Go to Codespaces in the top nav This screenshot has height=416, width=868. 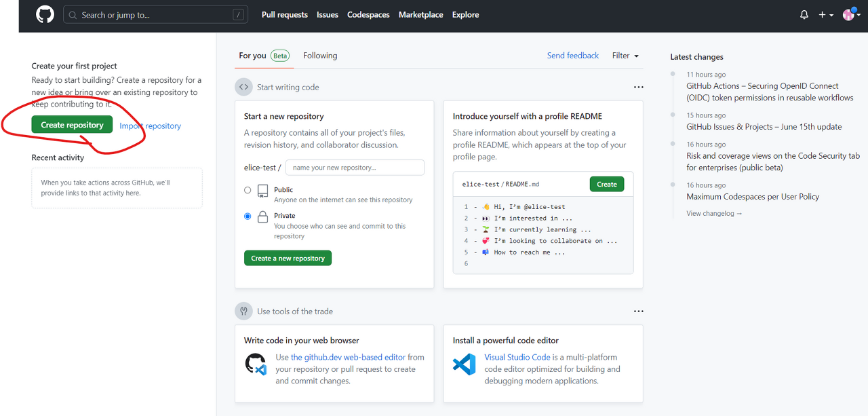point(368,14)
